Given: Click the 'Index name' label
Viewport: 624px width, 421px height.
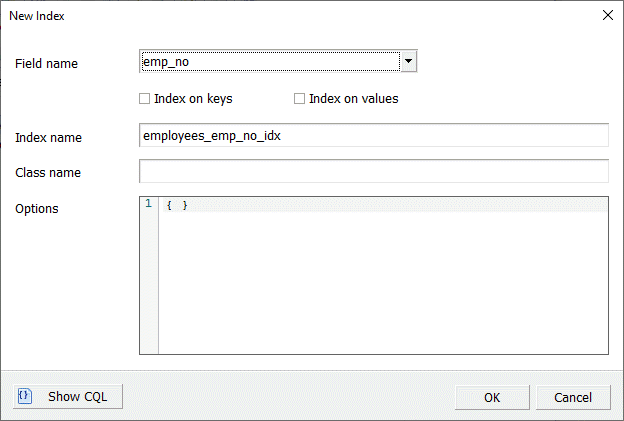Looking at the screenshot, I should [x=48, y=137].
